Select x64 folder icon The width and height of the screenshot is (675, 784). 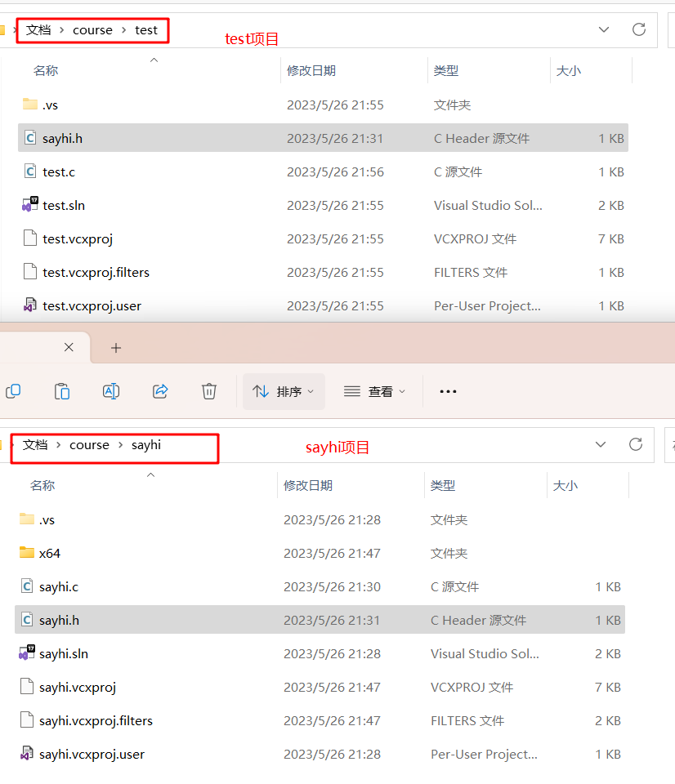tap(26, 552)
